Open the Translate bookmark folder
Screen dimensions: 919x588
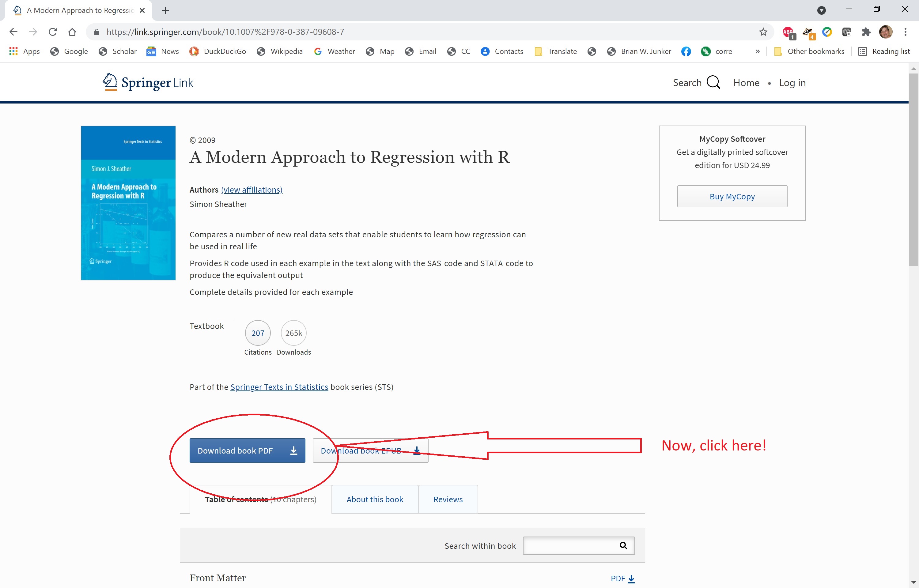(x=556, y=51)
